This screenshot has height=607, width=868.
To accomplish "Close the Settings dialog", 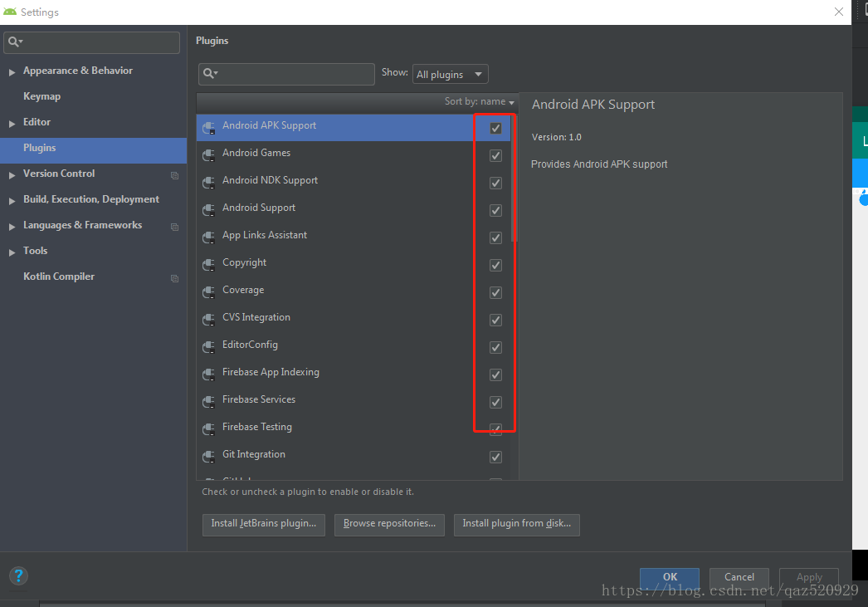I will point(839,12).
